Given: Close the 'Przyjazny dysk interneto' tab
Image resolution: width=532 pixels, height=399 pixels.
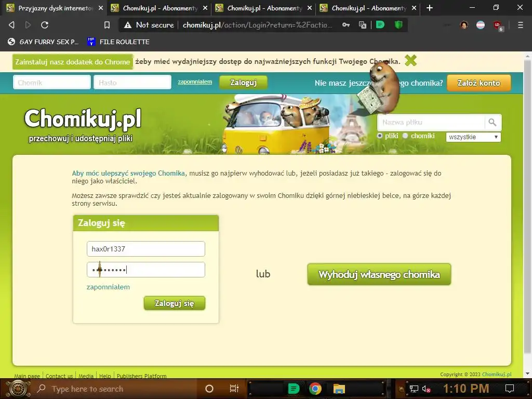Looking at the screenshot, I should (x=100, y=8).
